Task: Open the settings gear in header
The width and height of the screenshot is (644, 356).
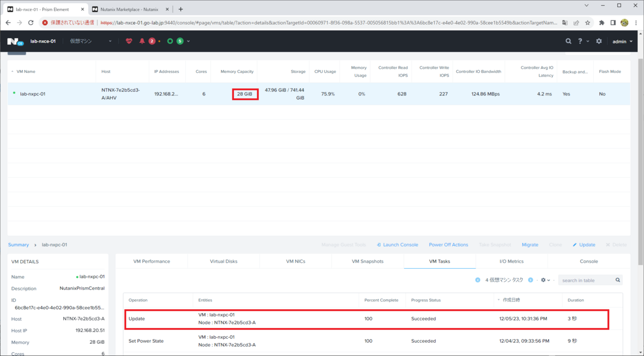Action: [599, 41]
